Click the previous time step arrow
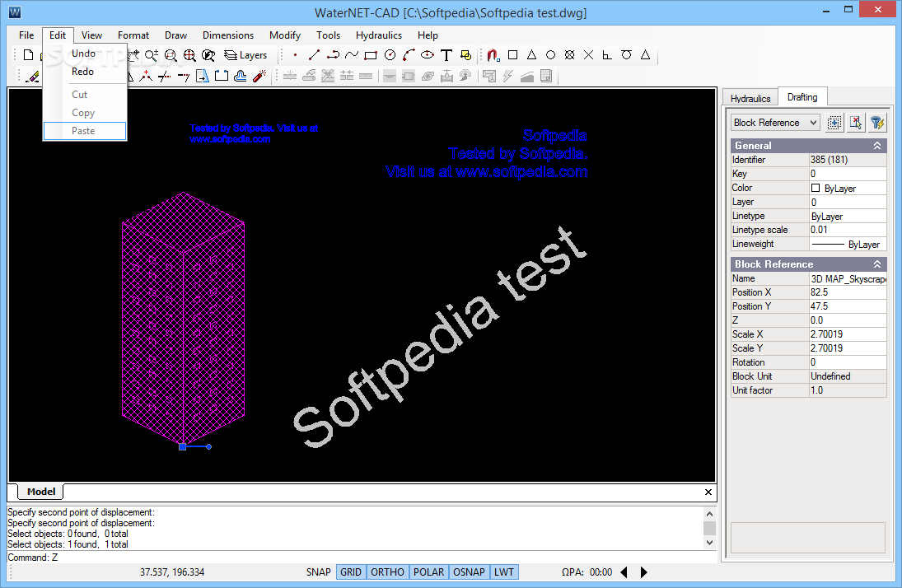Image resolution: width=902 pixels, height=588 pixels. click(x=624, y=572)
